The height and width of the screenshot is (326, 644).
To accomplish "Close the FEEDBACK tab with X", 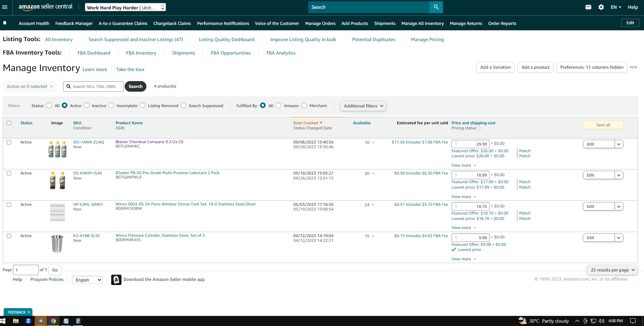I will point(29,312).
